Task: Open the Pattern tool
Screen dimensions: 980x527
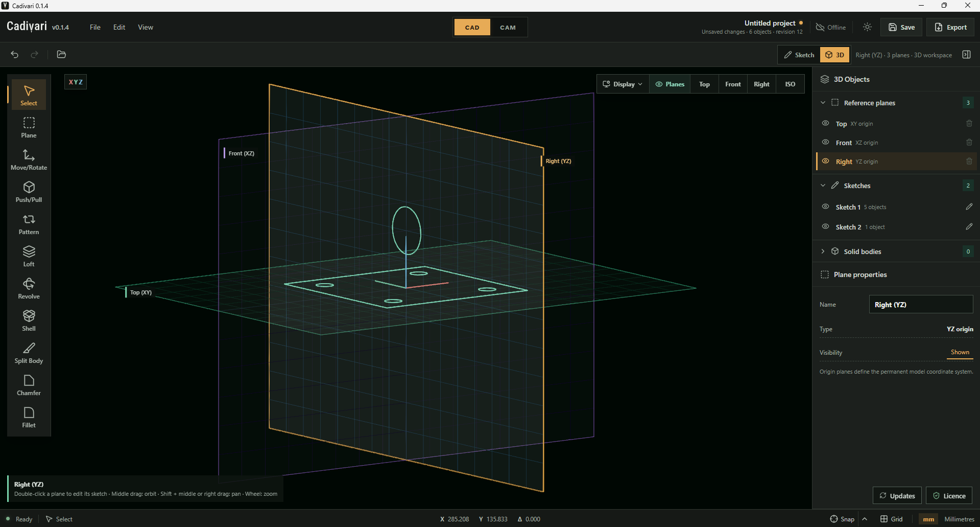Action: (29, 224)
